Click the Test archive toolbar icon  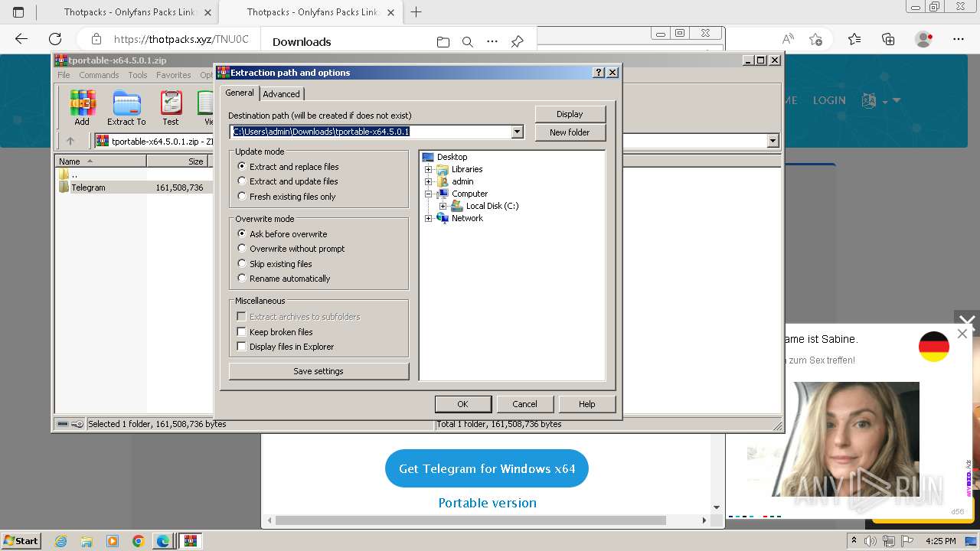point(171,108)
